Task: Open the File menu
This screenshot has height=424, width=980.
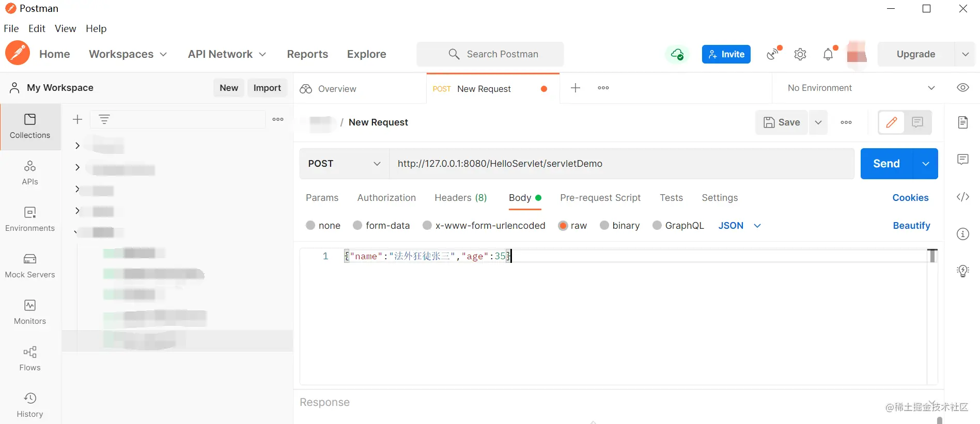Action: [11, 28]
